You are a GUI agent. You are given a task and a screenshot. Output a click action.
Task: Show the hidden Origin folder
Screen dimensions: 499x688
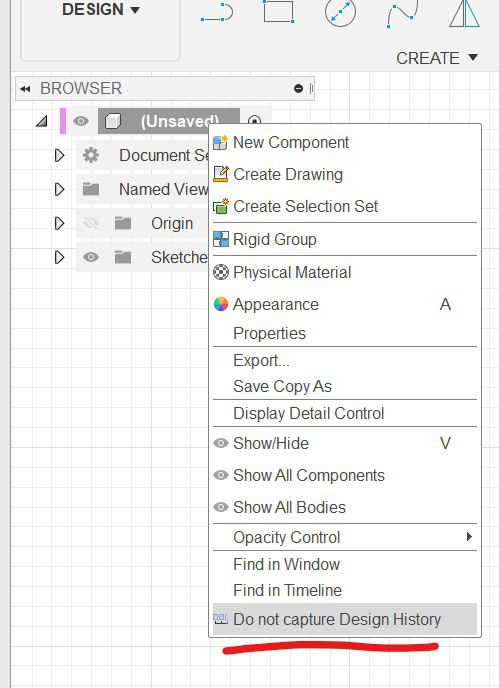(91, 223)
